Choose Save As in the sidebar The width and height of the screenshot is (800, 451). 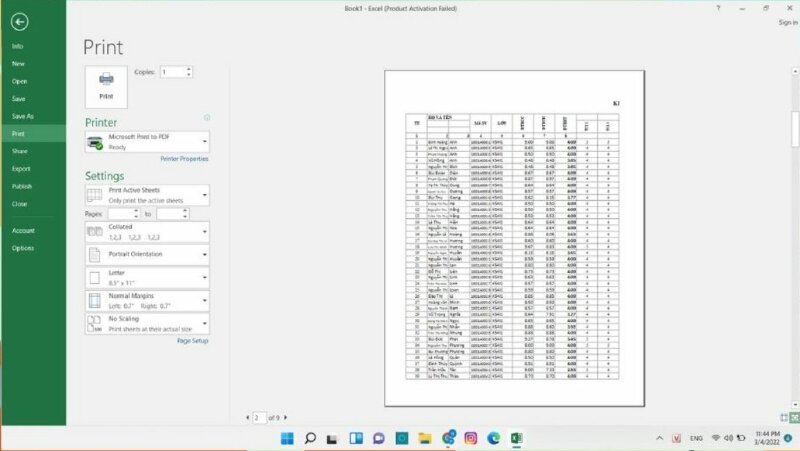point(22,116)
